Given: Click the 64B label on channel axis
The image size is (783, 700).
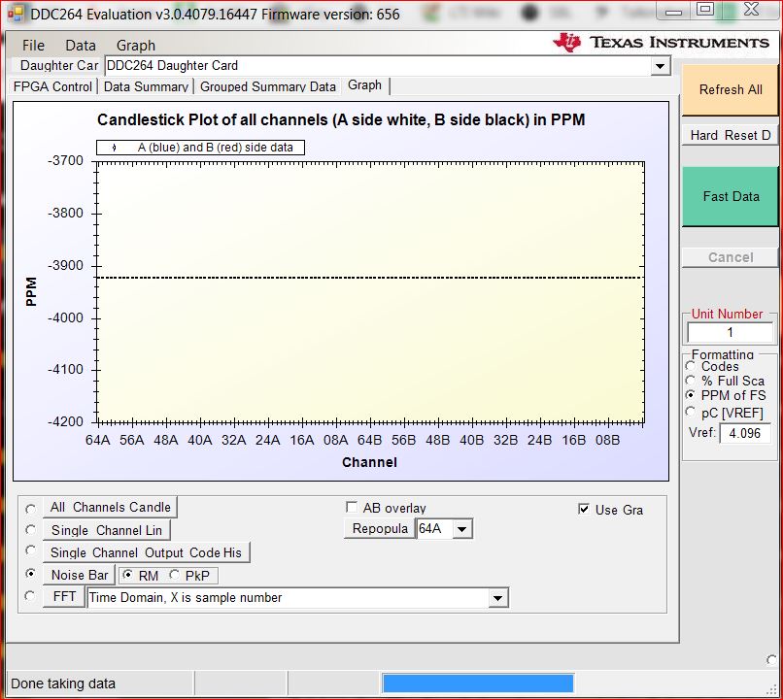Looking at the screenshot, I should click(x=369, y=440).
